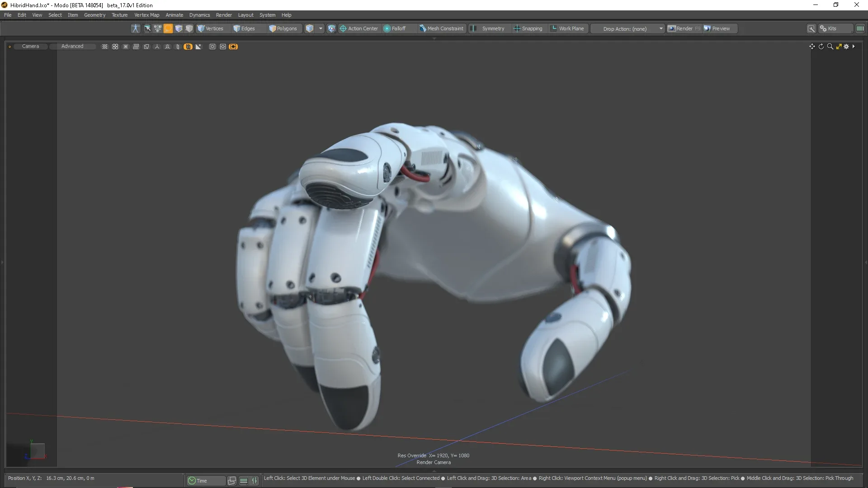Click the green panel status bar icon

[x=243, y=481]
